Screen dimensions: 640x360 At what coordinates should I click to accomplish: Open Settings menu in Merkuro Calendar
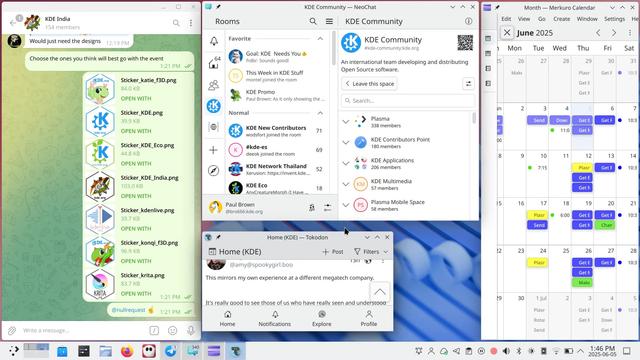click(614, 19)
